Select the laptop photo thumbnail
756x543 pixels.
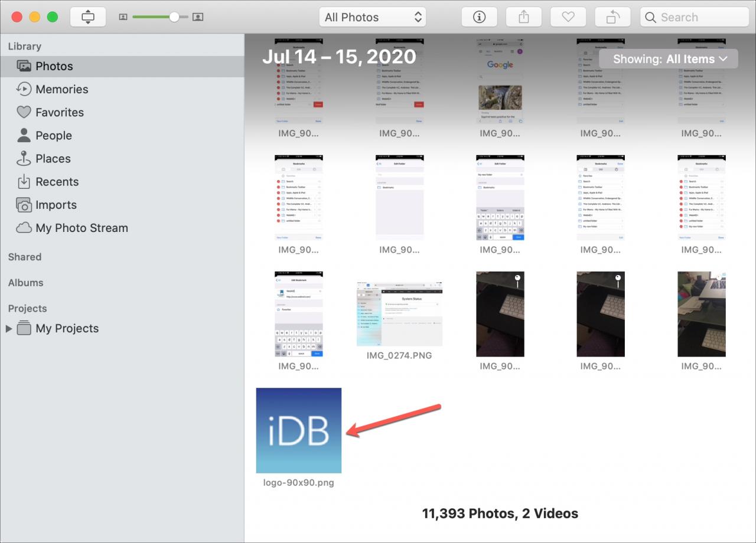tap(702, 314)
